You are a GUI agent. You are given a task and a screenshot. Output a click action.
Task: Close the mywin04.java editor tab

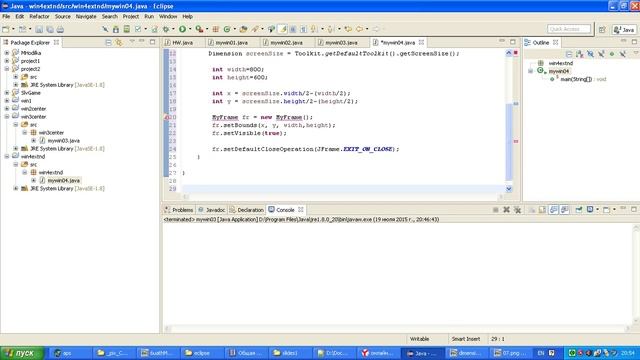tap(421, 42)
